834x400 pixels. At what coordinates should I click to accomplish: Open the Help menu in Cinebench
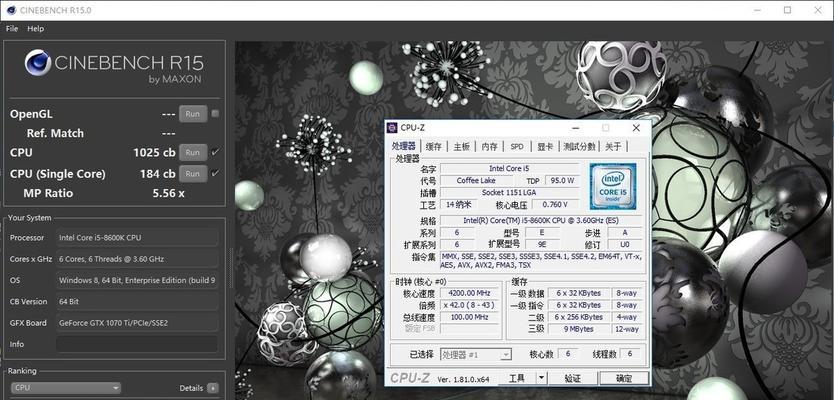36,29
